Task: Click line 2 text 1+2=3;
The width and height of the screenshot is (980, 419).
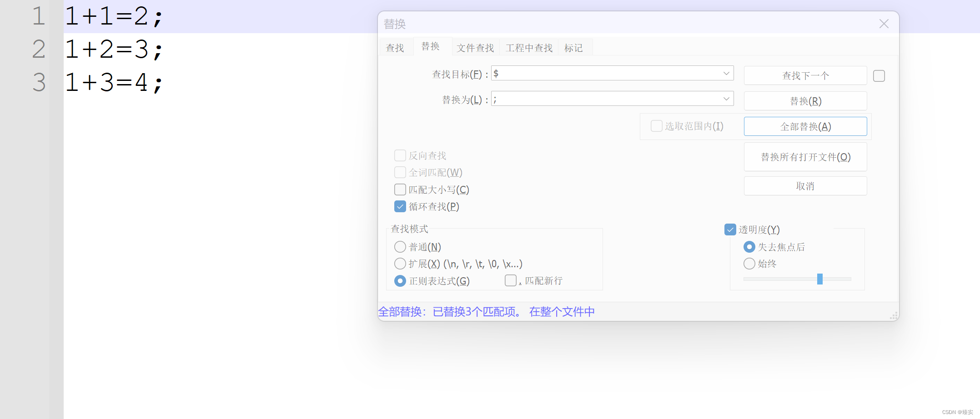Action: click(x=114, y=49)
